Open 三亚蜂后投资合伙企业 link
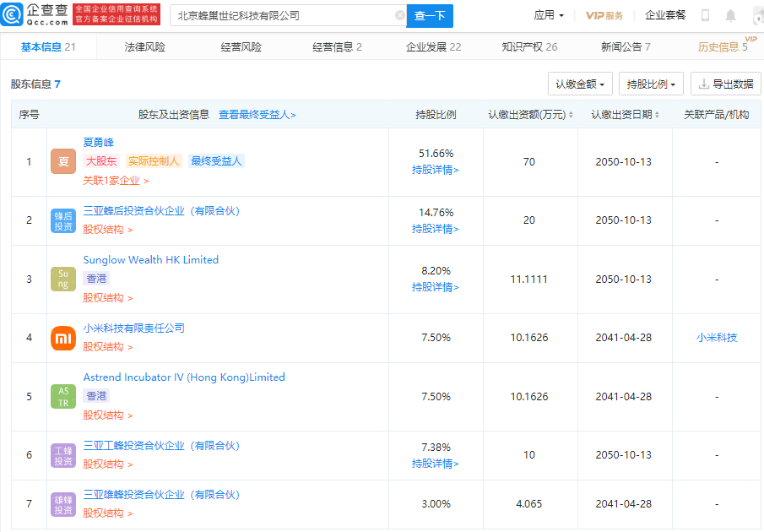This screenshot has width=764, height=532. pos(161,211)
